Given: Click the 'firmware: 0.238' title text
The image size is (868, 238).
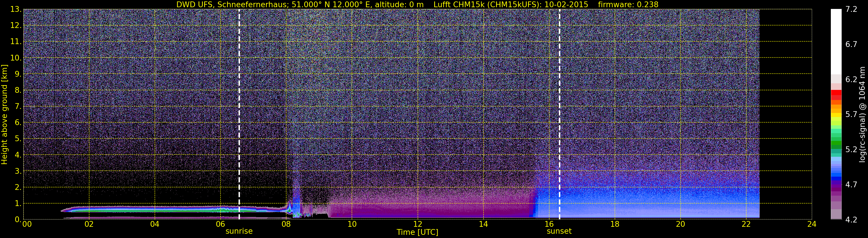Looking at the screenshot, I should 628,4.
